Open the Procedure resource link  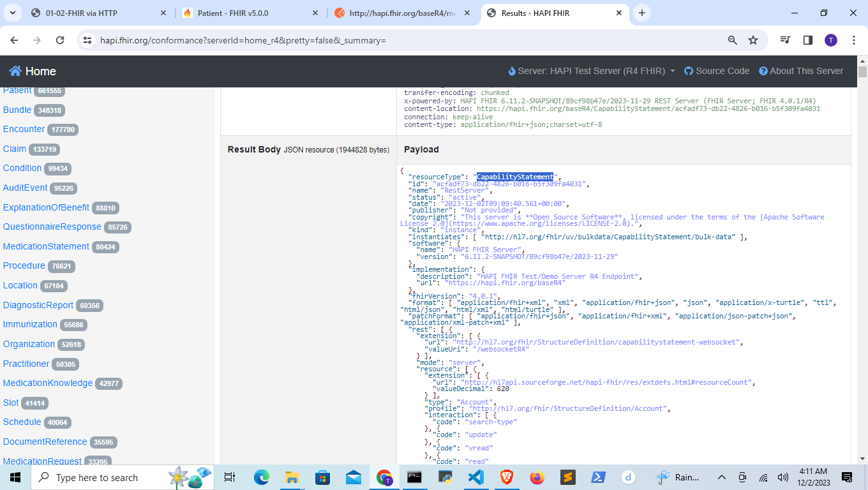[24, 265]
